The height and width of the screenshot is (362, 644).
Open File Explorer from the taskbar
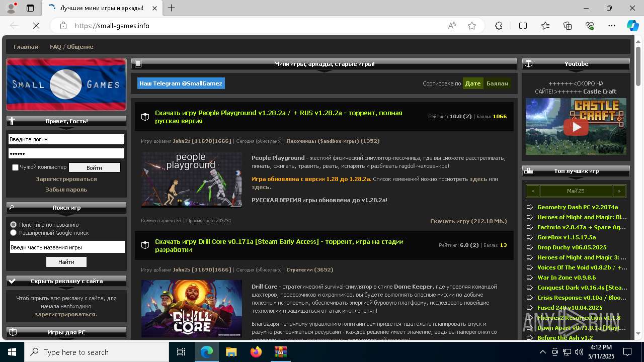click(x=231, y=352)
